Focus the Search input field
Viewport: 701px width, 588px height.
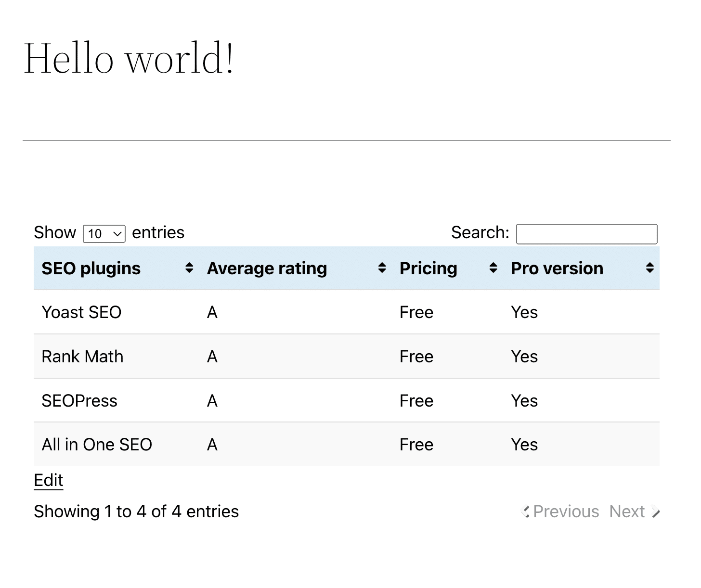tap(586, 234)
